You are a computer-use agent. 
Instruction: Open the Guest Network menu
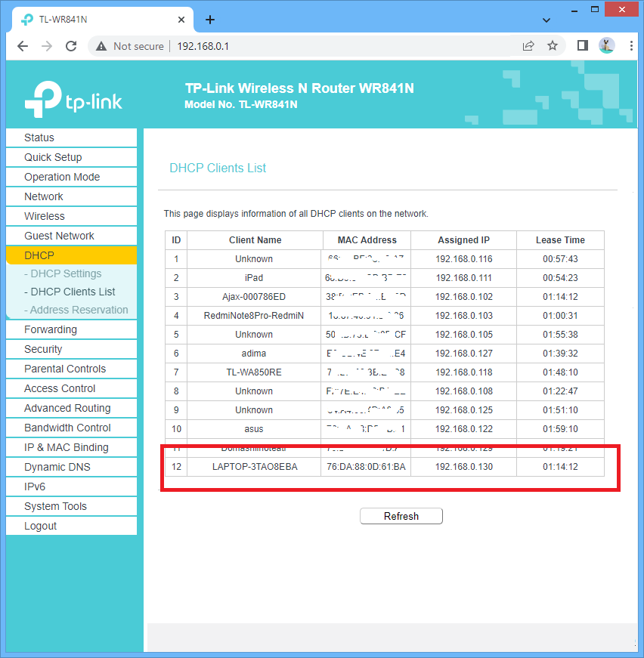pos(71,236)
